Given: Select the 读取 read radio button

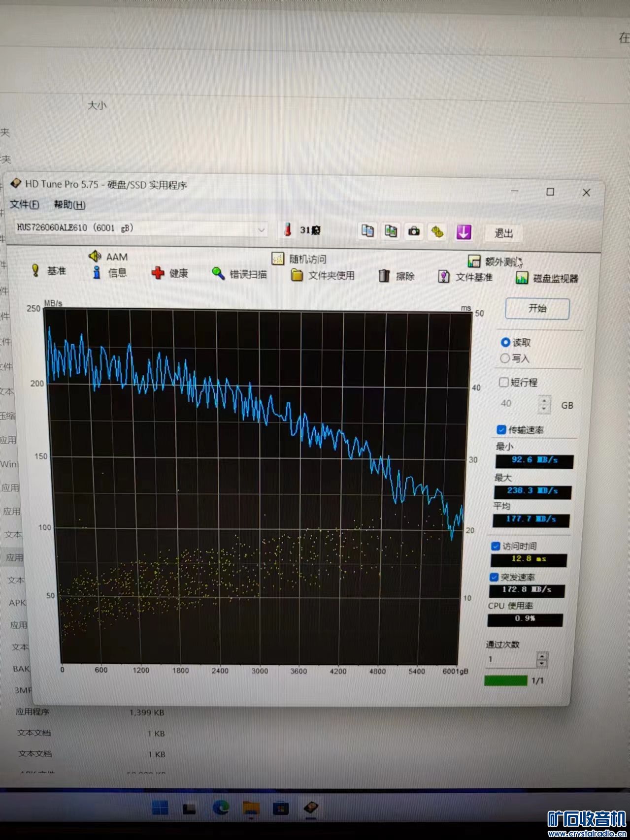Looking at the screenshot, I should tap(505, 342).
